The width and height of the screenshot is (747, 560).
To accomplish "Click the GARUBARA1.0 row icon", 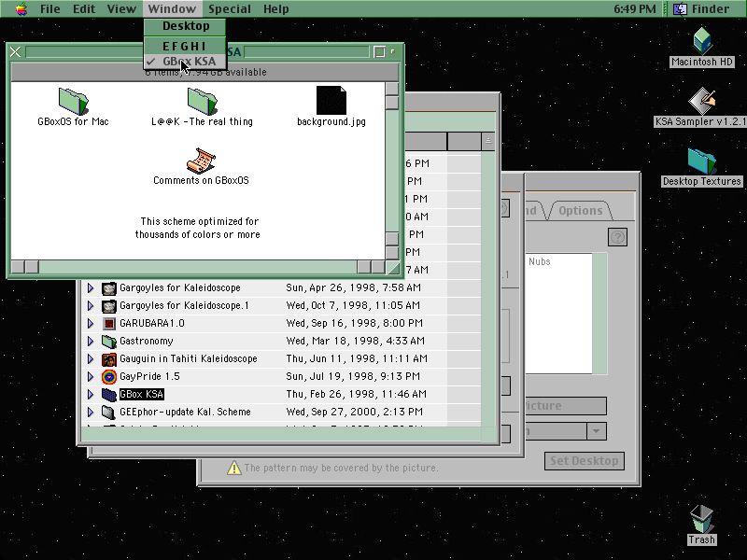I will [x=109, y=323].
